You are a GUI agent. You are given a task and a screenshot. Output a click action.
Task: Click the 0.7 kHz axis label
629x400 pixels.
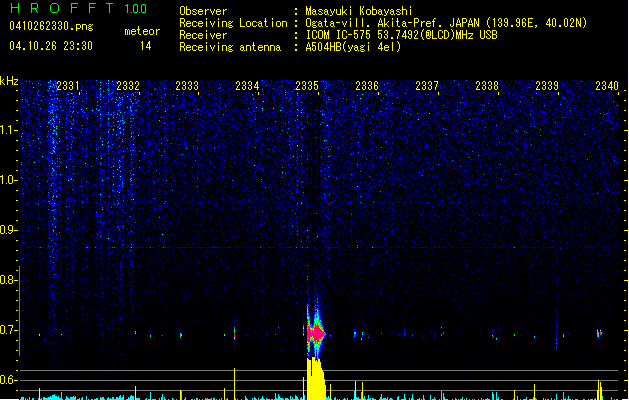[8, 330]
